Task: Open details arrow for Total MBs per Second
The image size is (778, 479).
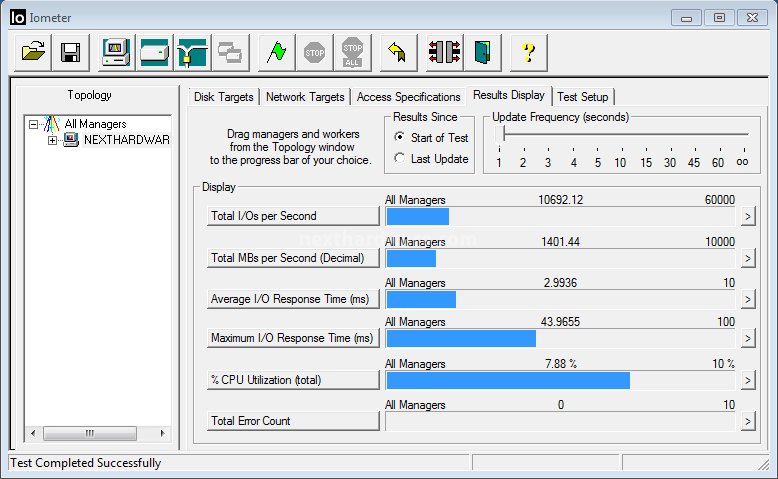Action: tap(748, 258)
